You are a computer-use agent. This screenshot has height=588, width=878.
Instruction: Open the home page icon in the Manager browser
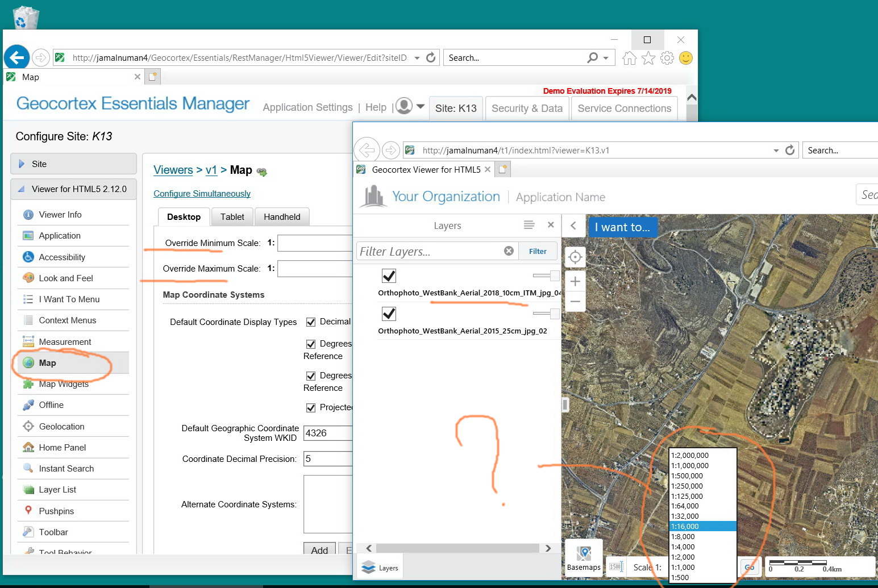click(x=629, y=58)
